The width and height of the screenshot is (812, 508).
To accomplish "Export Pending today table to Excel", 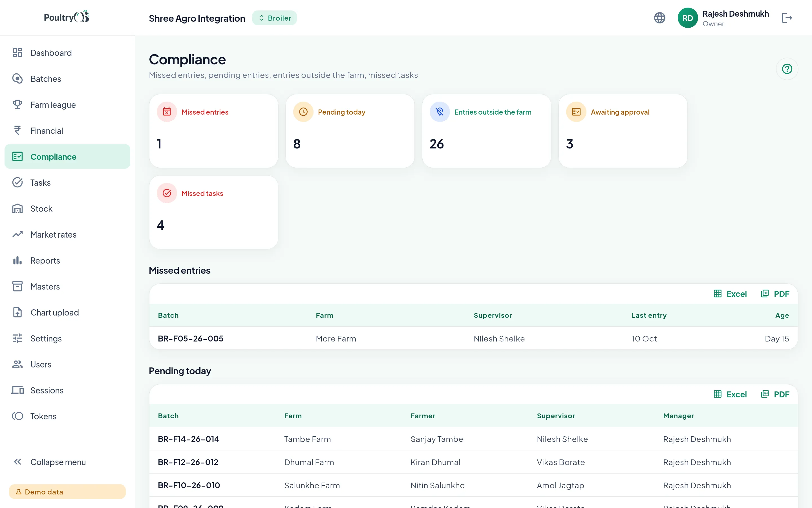I will tap(730, 395).
